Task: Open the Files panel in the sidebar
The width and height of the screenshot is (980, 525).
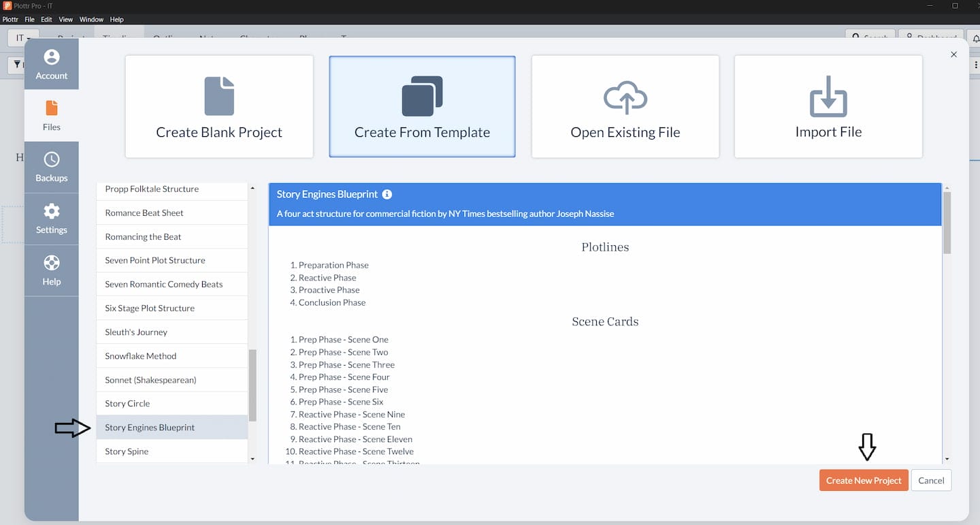Action: click(x=51, y=116)
